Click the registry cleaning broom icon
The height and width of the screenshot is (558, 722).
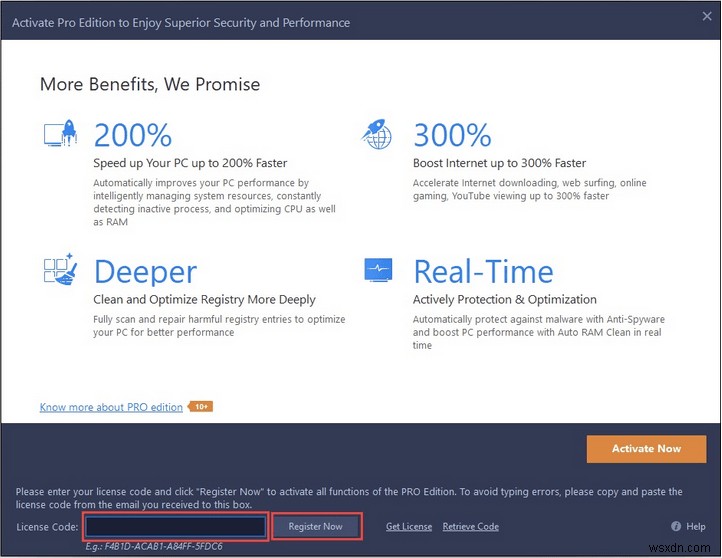coord(59,272)
